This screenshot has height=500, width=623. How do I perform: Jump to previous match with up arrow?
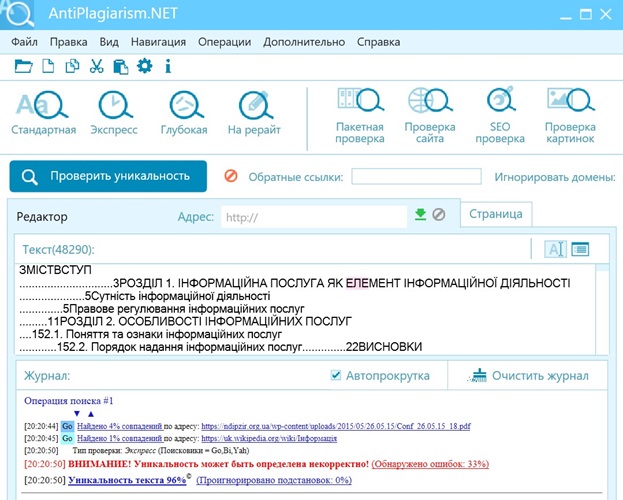[91, 414]
